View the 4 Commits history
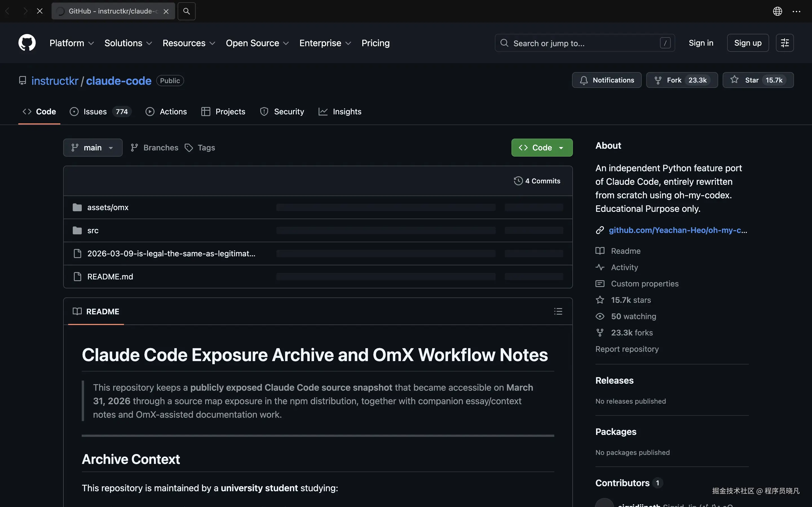 click(x=537, y=181)
